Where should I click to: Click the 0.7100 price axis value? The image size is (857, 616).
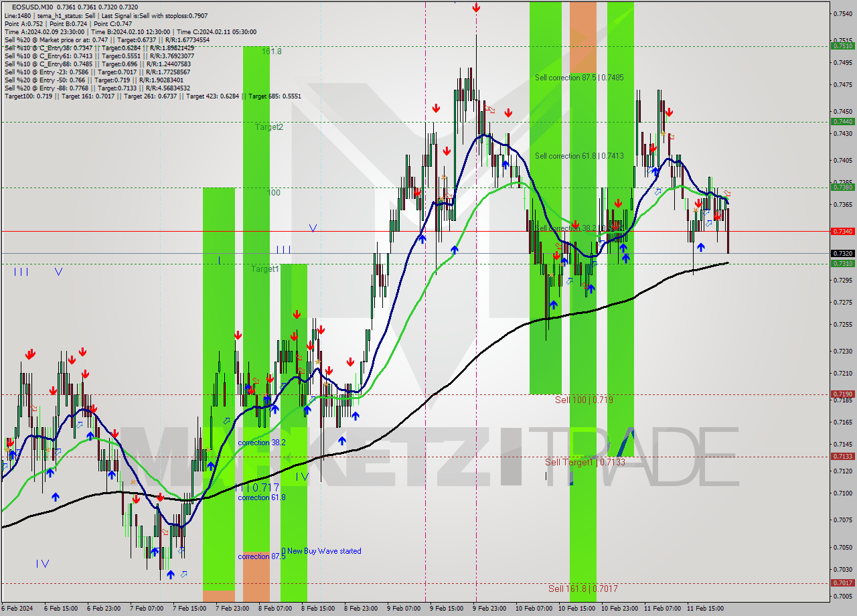coord(843,493)
